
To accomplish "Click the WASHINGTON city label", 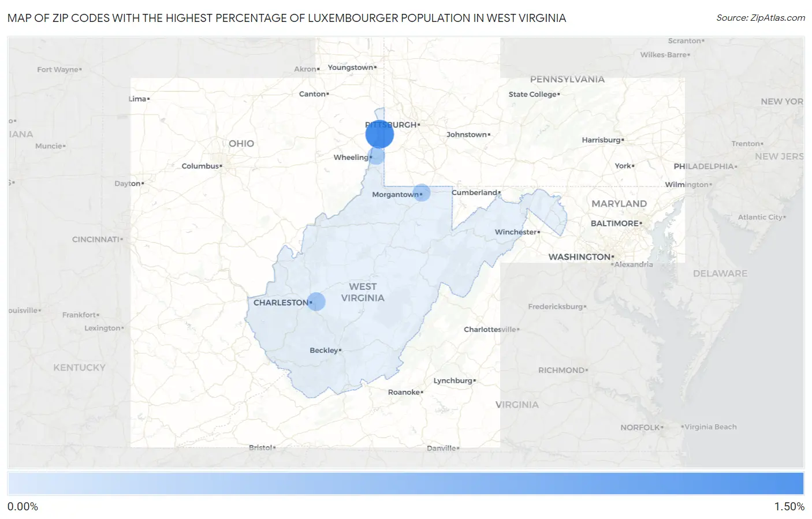I will coord(579,257).
